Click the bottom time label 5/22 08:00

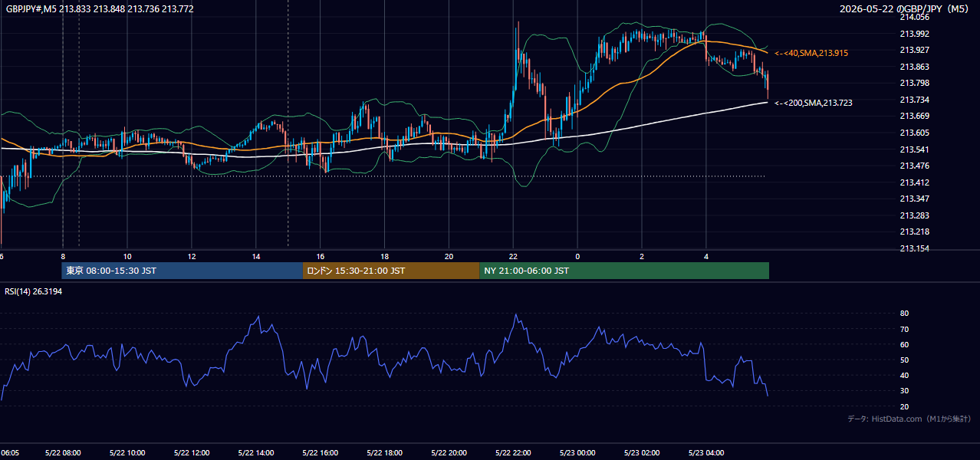point(63,453)
